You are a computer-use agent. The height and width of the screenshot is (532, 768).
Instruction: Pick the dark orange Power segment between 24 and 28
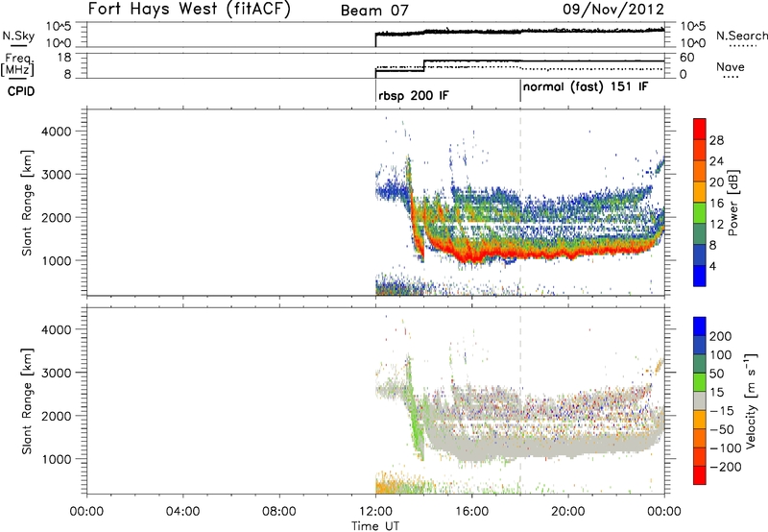(700, 150)
